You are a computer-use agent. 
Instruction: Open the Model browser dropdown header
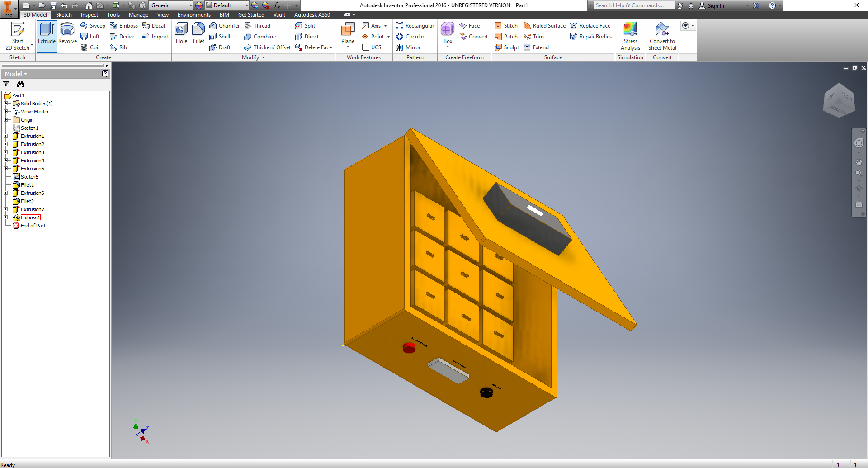click(16, 74)
